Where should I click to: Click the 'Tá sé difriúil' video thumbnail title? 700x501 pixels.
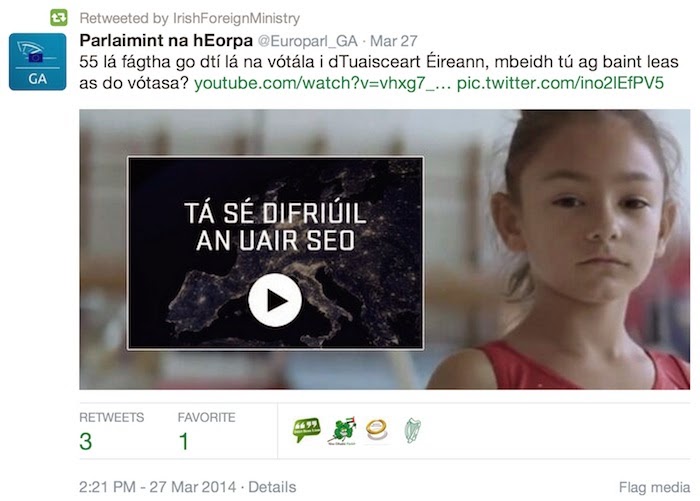coord(275,227)
